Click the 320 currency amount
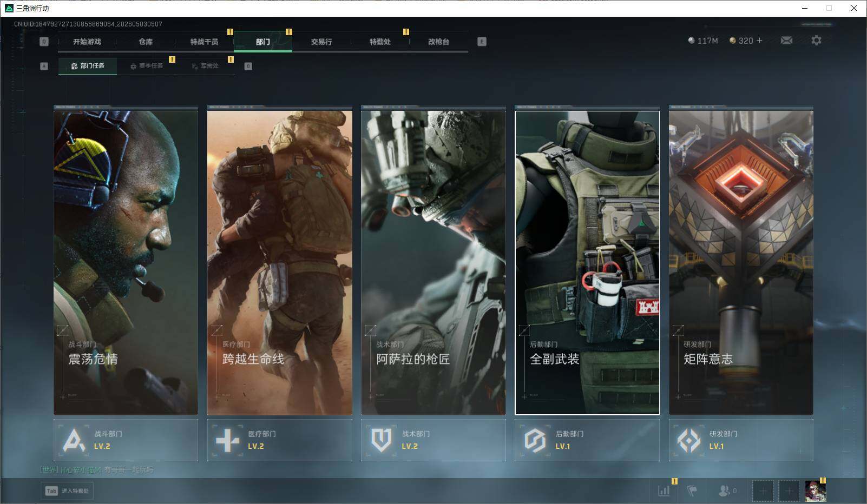The height and width of the screenshot is (504, 867). pyautogui.click(x=746, y=41)
